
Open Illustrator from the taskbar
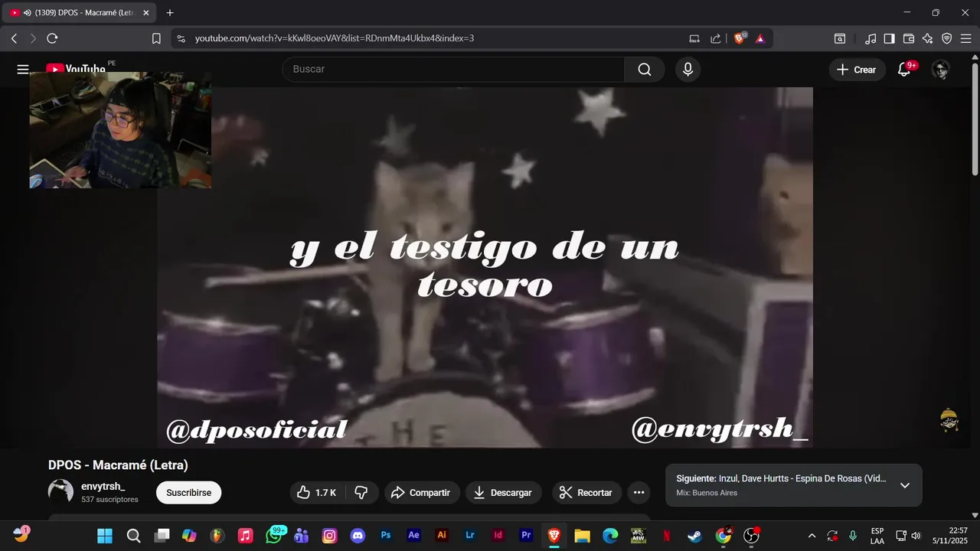[442, 536]
